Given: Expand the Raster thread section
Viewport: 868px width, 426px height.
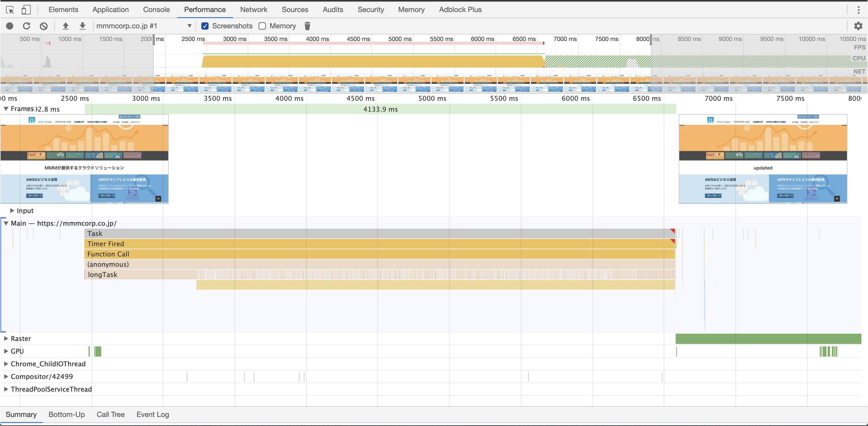Looking at the screenshot, I should pos(6,338).
